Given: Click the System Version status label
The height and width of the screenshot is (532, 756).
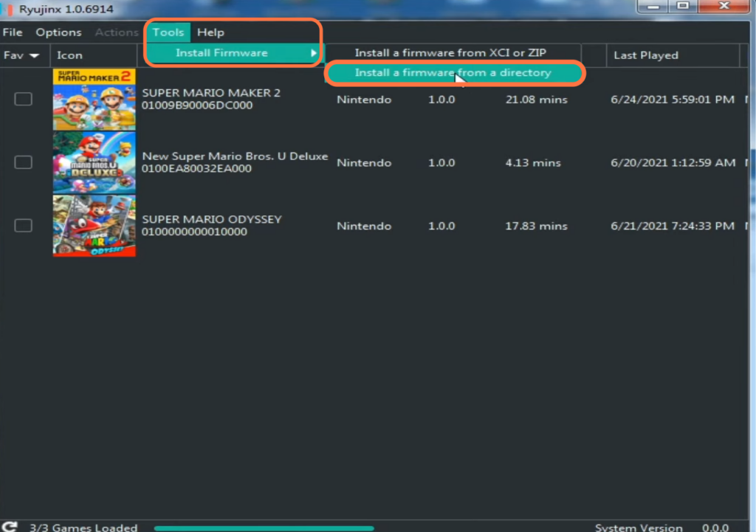Looking at the screenshot, I should coord(639,528).
